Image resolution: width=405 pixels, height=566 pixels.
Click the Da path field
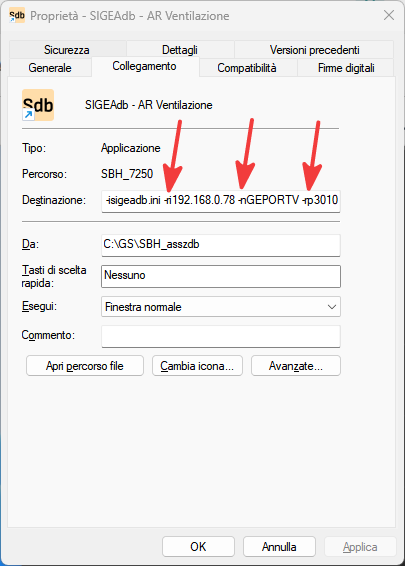[221, 245]
